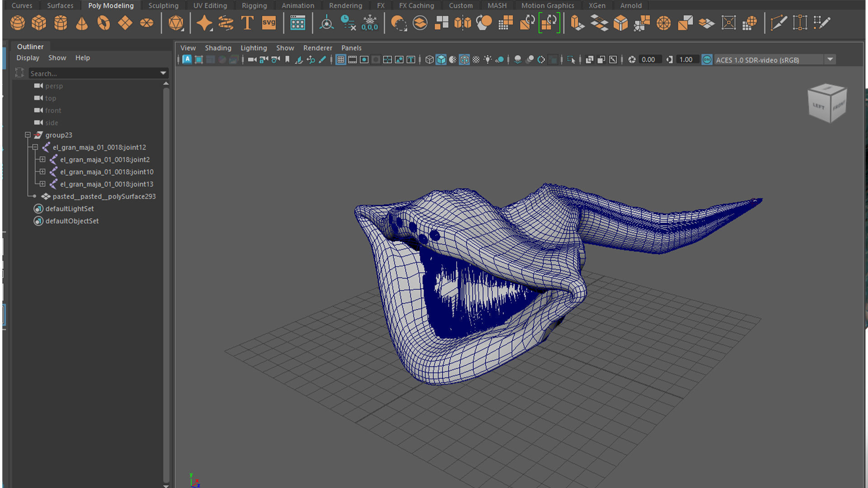Image resolution: width=868 pixels, height=488 pixels.
Task: Expand the el_gran_maja joint2 node
Action: coord(42,160)
